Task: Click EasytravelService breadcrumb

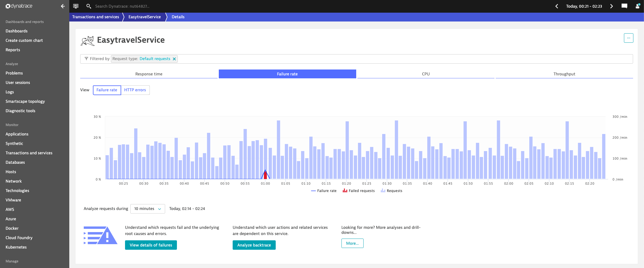Action: click(144, 17)
